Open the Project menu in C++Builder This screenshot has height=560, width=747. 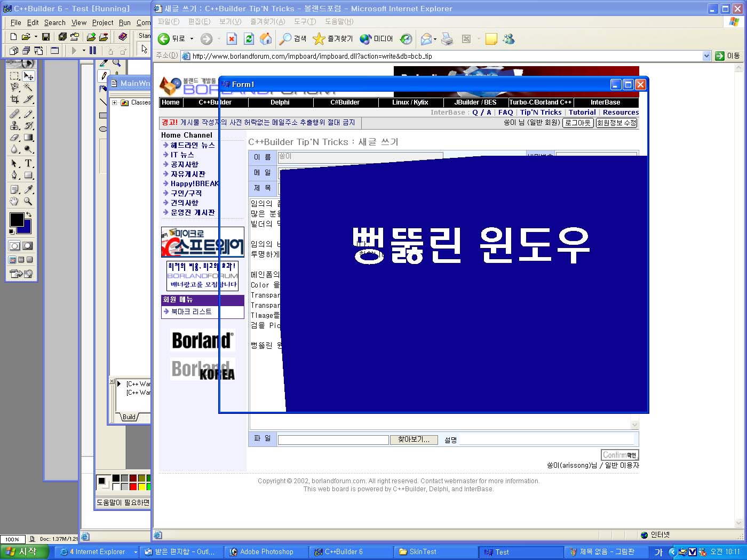[102, 22]
